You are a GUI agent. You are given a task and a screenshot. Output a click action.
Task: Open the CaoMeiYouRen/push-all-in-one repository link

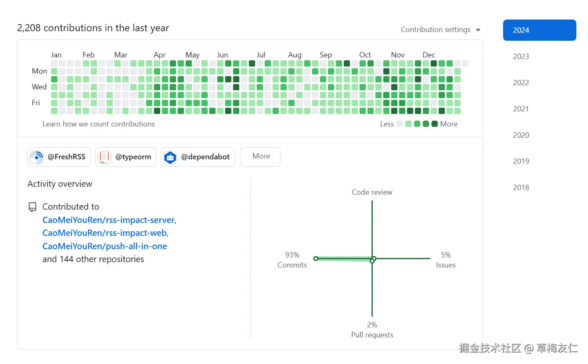(x=104, y=246)
